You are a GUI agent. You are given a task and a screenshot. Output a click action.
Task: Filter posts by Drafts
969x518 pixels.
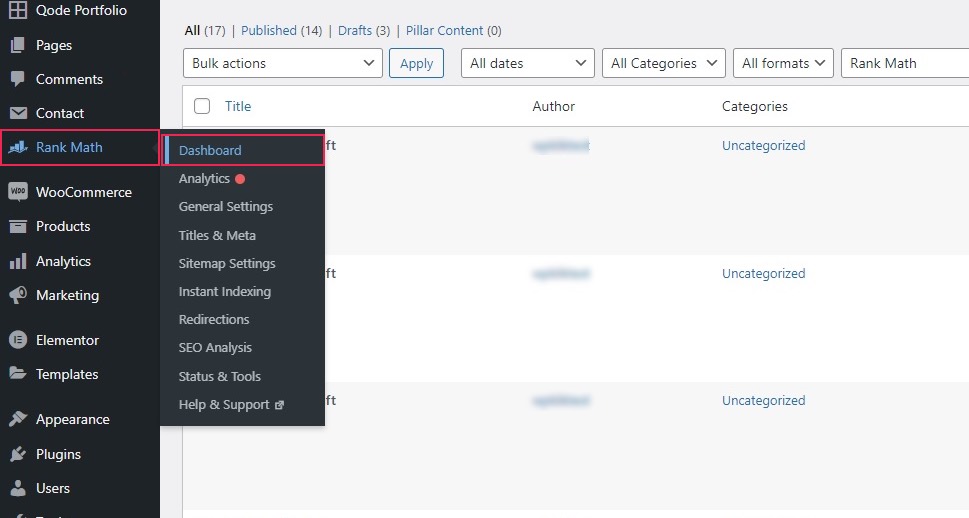[355, 30]
